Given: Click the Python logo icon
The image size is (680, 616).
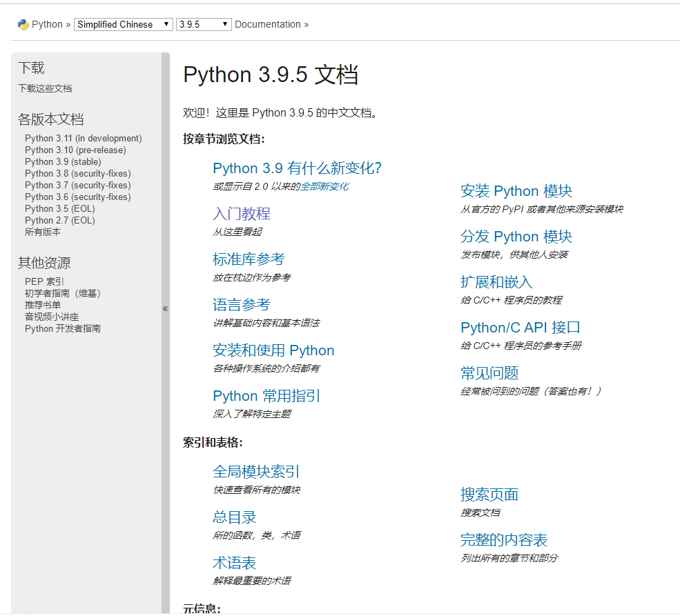Looking at the screenshot, I should point(23,25).
